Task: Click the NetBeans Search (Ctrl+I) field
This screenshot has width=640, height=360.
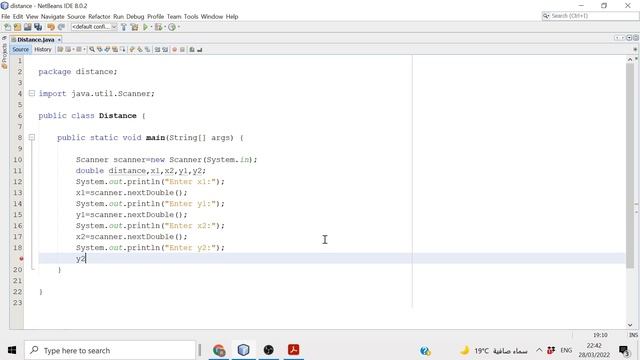Action: pos(590,16)
